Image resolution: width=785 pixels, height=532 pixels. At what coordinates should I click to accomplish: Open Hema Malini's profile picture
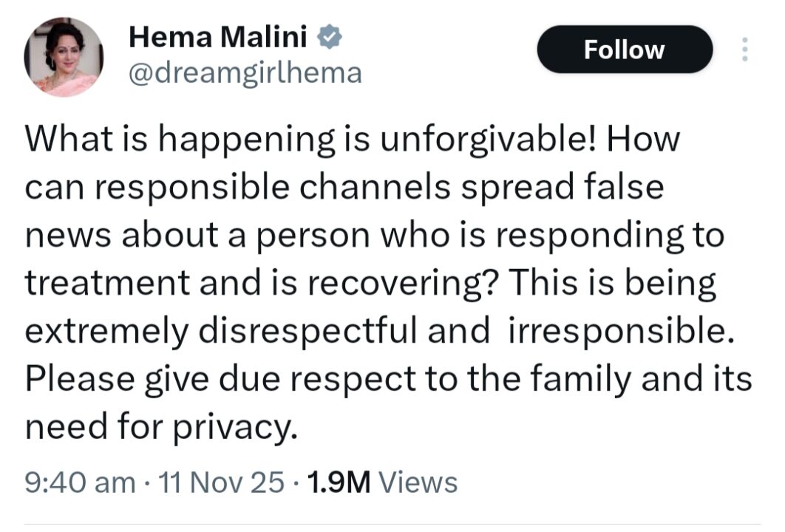(64, 57)
